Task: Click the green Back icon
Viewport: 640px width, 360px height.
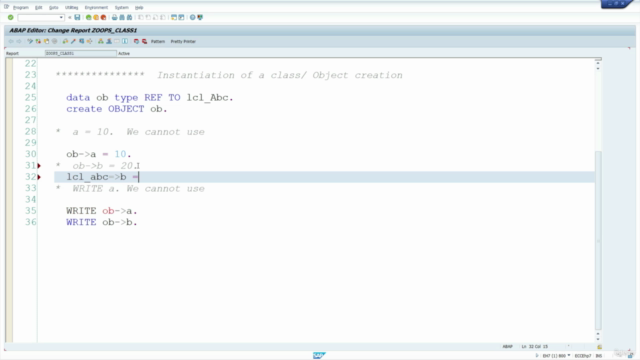Action: [x=89, y=18]
